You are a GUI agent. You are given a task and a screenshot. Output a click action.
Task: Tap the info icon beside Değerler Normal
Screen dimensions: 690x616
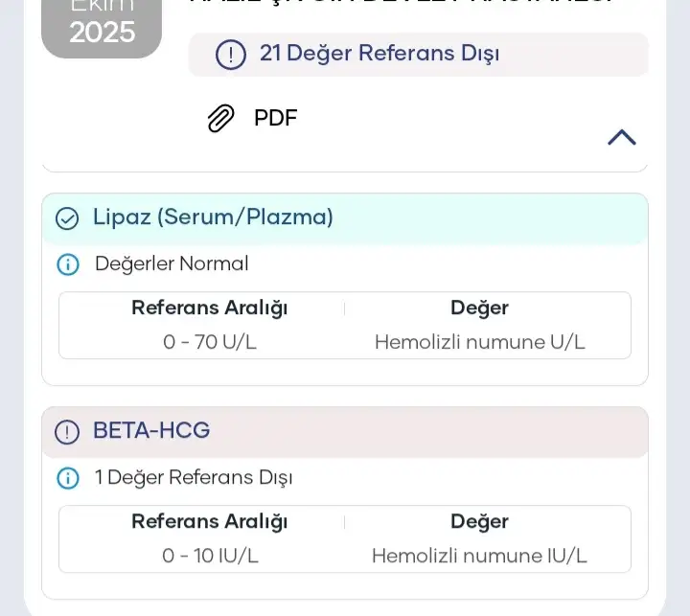pos(67,264)
